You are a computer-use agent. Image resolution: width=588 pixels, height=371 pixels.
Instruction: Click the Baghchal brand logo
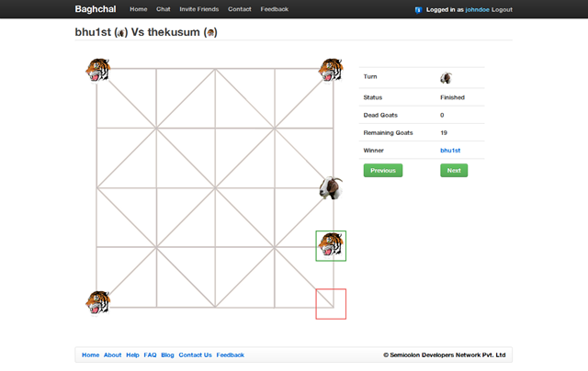point(96,9)
